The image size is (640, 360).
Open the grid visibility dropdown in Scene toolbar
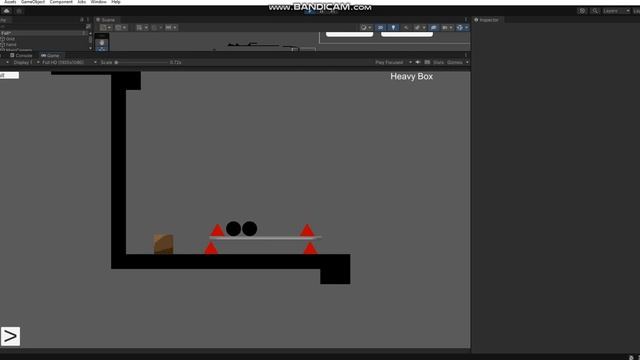click(x=142, y=27)
